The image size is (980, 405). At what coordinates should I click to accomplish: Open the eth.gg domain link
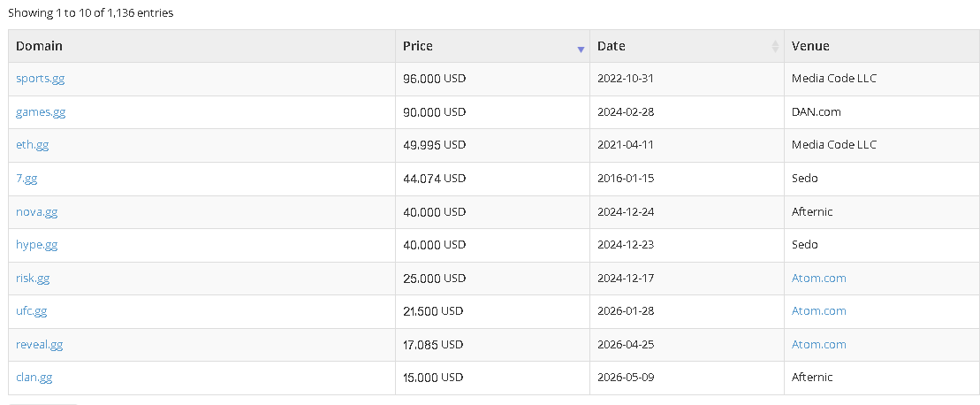33,145
